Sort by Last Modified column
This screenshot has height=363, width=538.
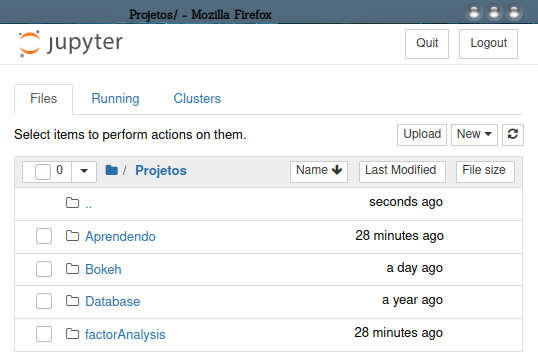402,171
